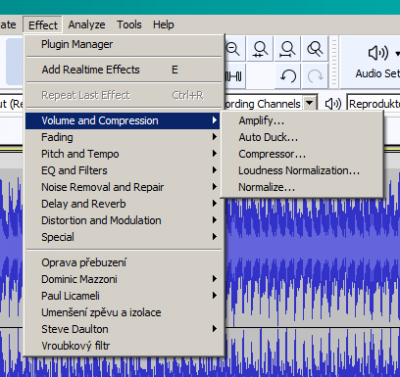
Task: Click the toolbar drag grip handle
Action: 334,62
